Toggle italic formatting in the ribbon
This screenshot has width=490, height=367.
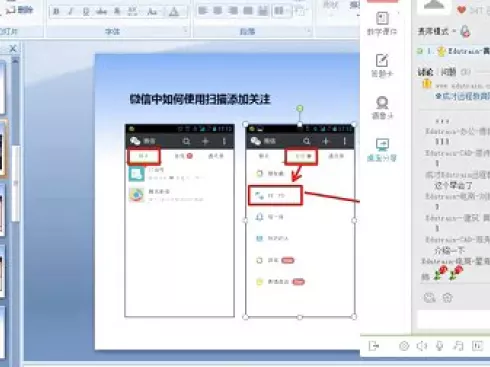tap(71, 12)
